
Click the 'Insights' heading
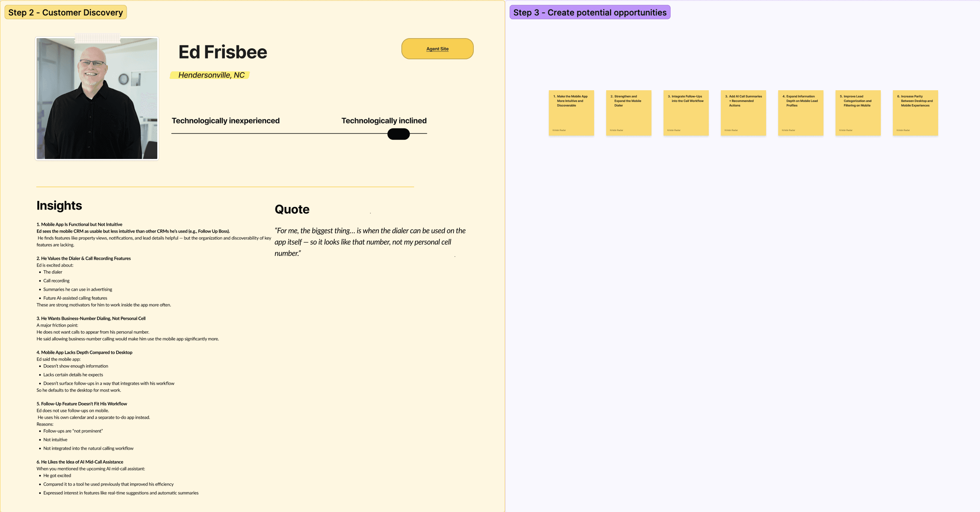click(x=59, y=205)
